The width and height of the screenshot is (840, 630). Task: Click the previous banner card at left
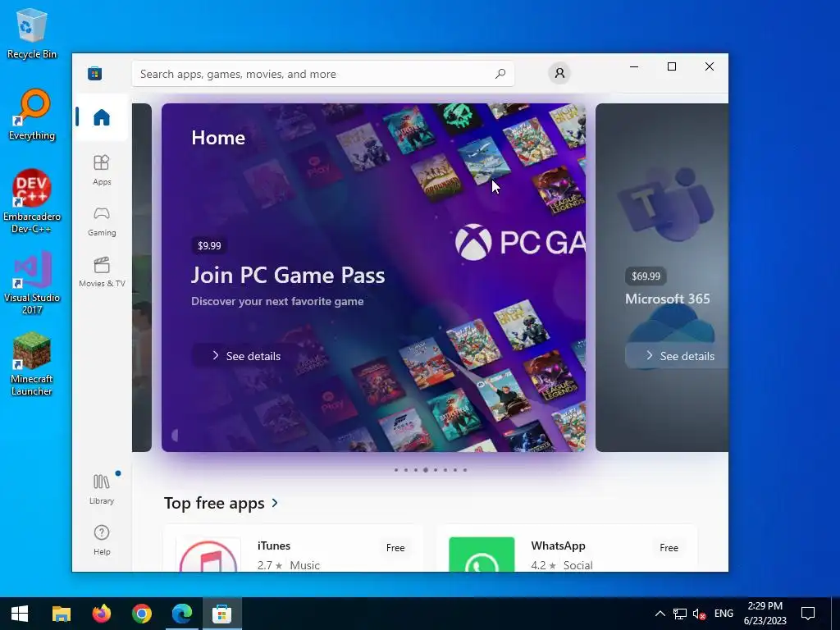coord(142,277)
